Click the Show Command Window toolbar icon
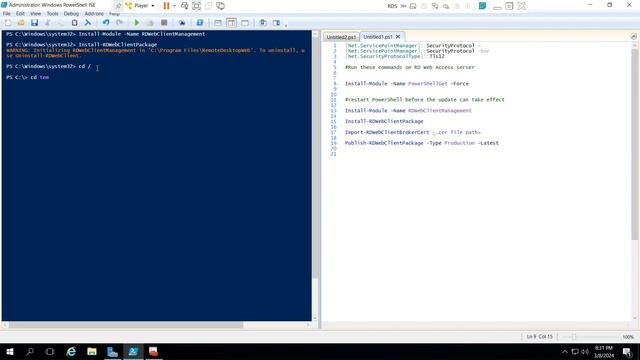Viewport: 640px width, 360px height. 263,23
